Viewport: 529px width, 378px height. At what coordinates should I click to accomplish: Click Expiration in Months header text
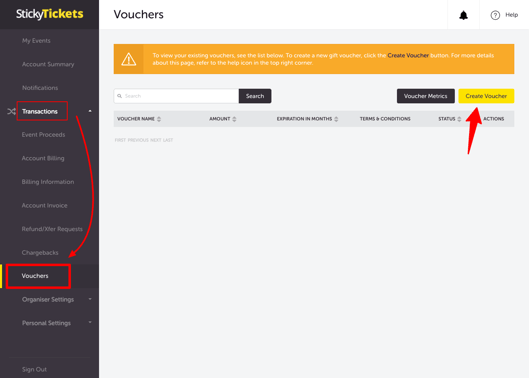(304, 119)
